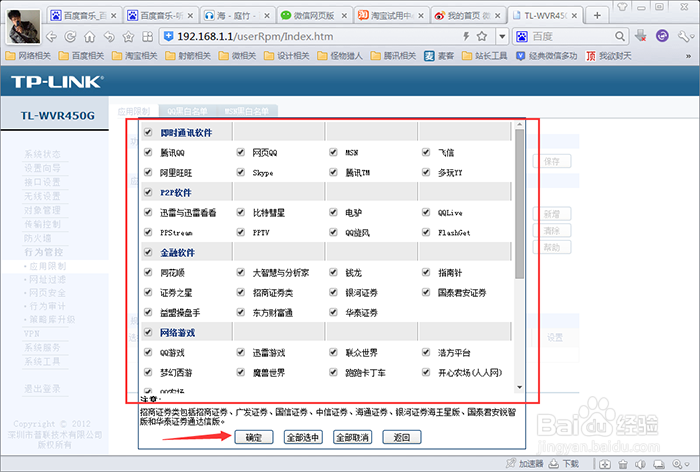Bookmark page with star icon left of address bar
The height and width of the screenshot is (472, 700).
point(129,37)
